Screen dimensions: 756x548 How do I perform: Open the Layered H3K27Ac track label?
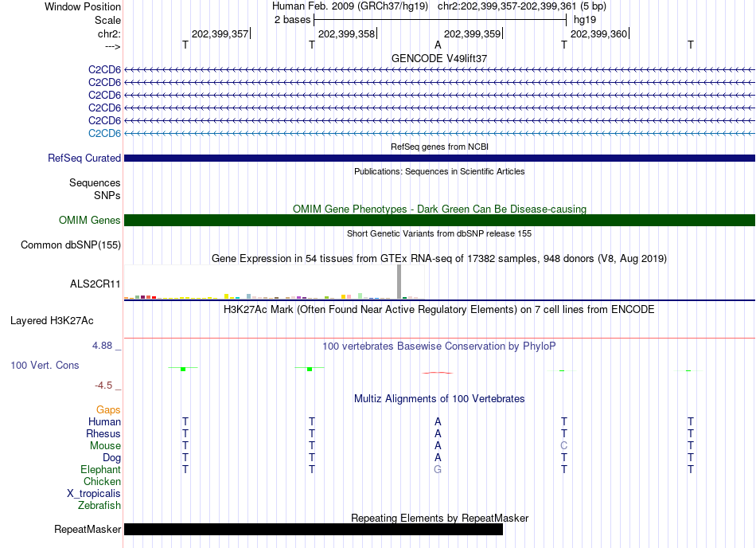[52, 321]
